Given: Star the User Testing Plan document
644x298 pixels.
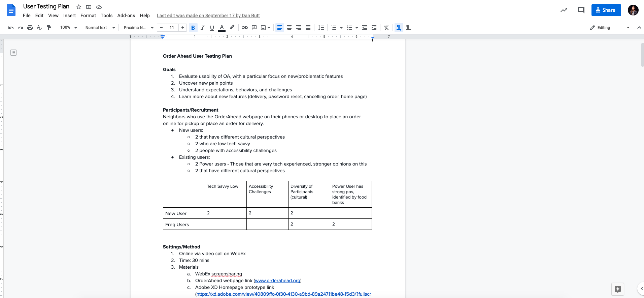Looking at the screenshot, I should [x=79, y=7].
